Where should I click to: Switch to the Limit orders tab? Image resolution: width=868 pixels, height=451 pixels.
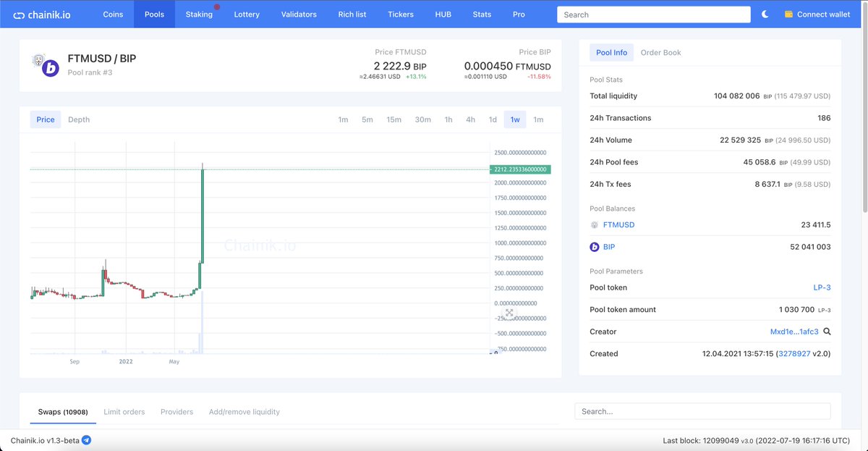coord(124,412)
